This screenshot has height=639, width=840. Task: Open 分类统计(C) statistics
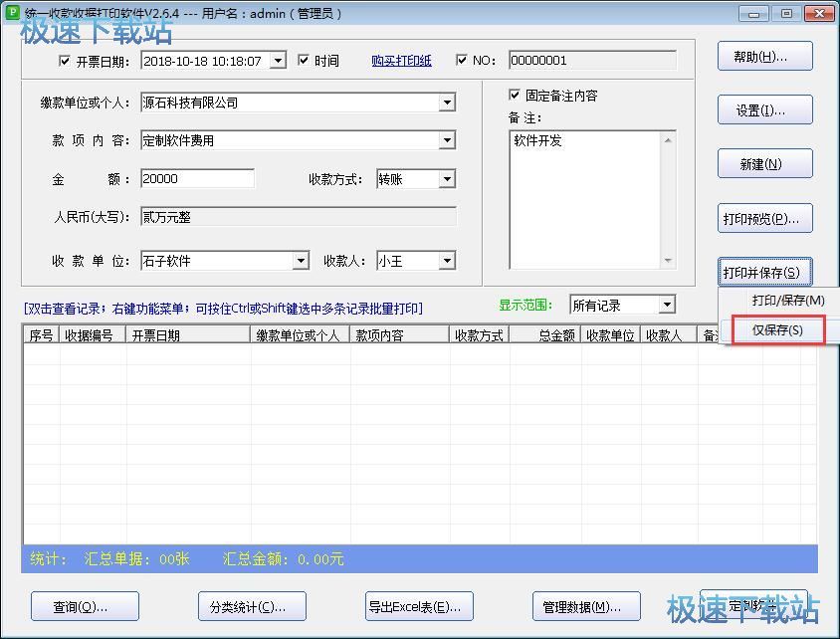click(252, 606)
